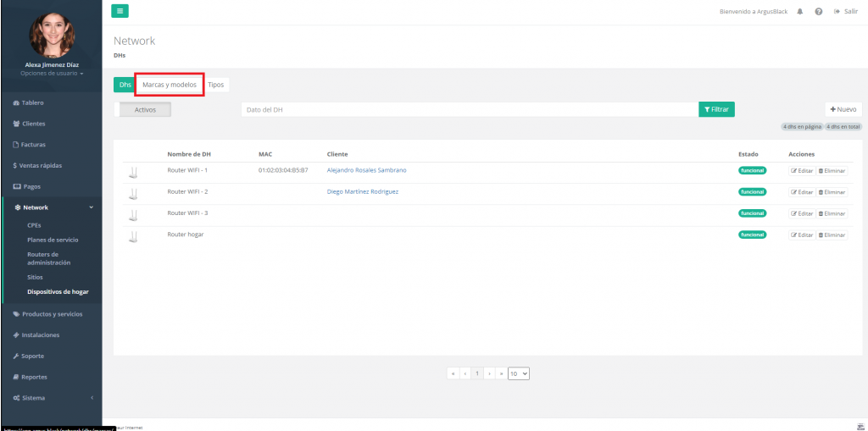The width and height of the screenshot is (868, 431).
Task: Click the green hamburger menu button
Action: (x=120, y=11)
